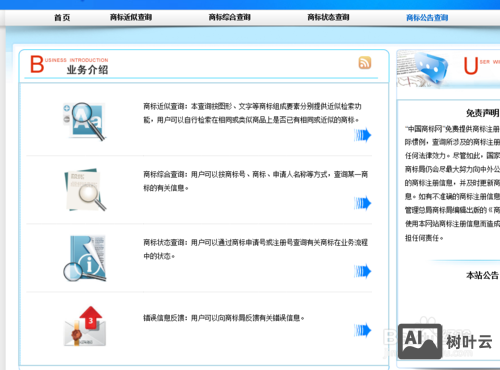
Task: Click the 免责声明 heading
Action: [x=482, y=113]
